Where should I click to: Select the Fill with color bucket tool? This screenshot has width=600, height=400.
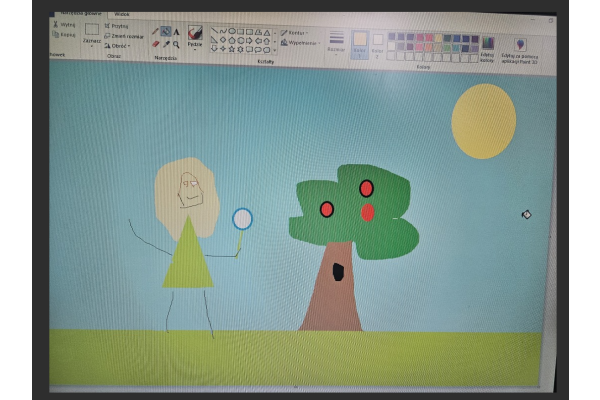tap(166, 31)
